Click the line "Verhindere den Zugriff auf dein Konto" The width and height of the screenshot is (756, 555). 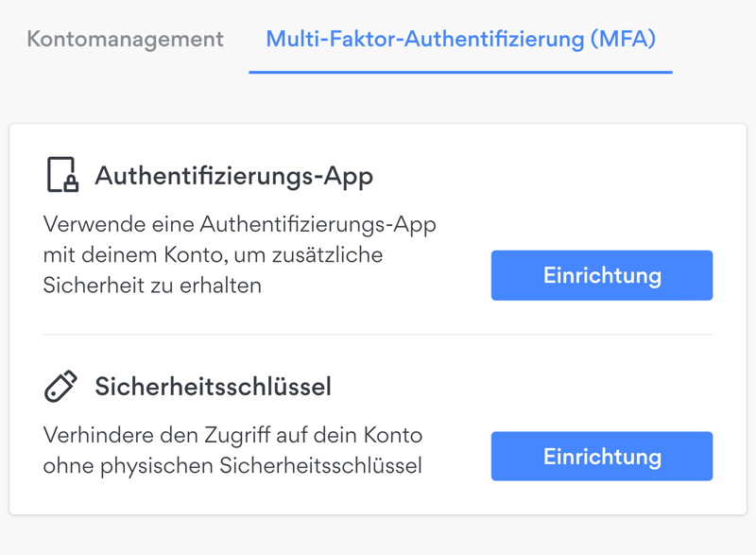[x=232, y=436]
